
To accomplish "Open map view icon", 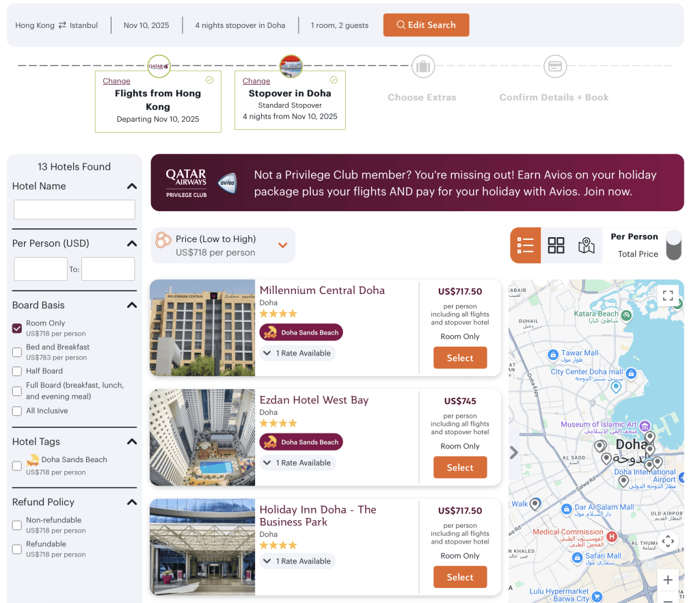I will [586, 245].
